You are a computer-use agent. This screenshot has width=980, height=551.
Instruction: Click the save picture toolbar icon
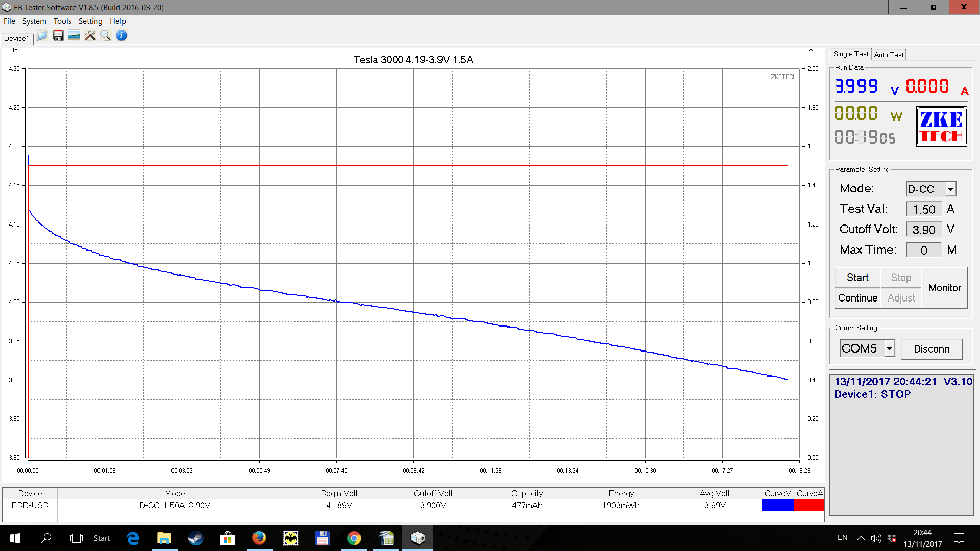pyautogui.click(x=74, y=36)
